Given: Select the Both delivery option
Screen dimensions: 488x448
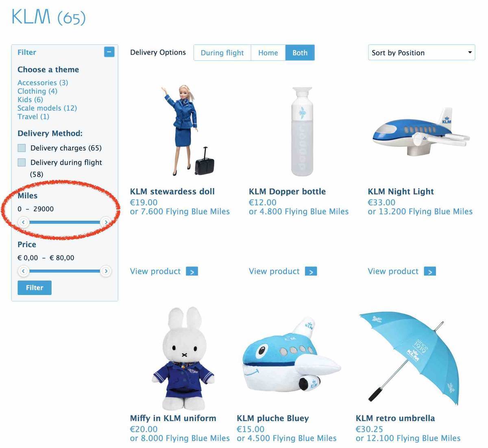Looking at the screenshot, I should (300, 52).
